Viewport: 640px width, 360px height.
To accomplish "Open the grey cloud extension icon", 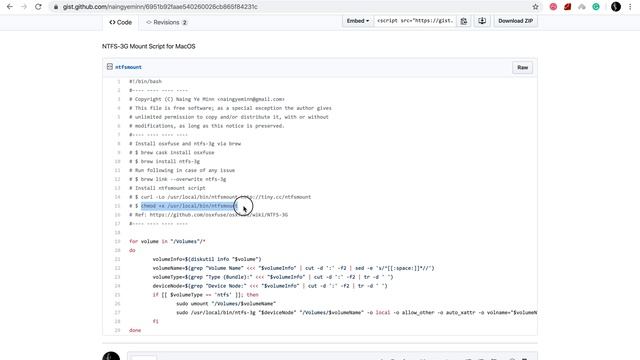I will 582,7.
